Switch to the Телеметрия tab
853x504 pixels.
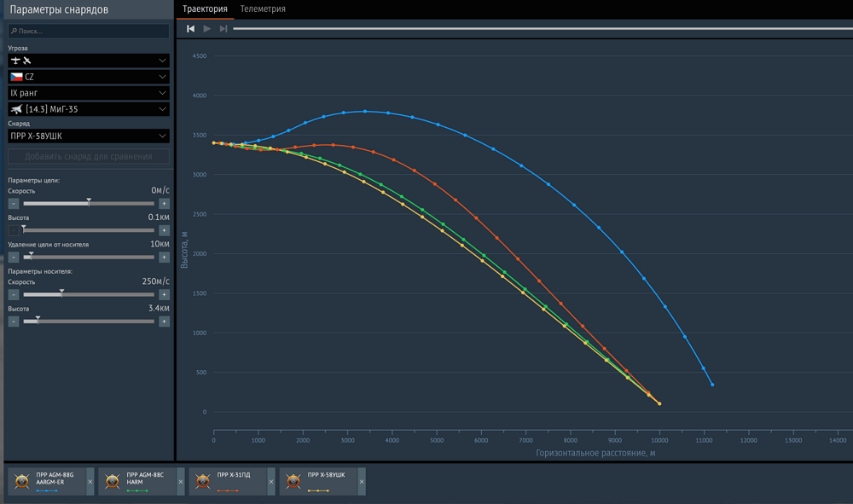[x=263, y=9]
